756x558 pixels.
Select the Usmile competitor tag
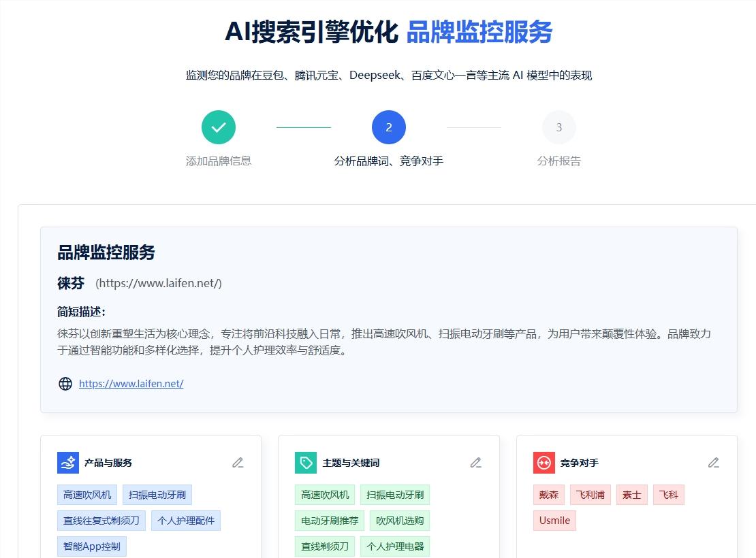[554, 521]
